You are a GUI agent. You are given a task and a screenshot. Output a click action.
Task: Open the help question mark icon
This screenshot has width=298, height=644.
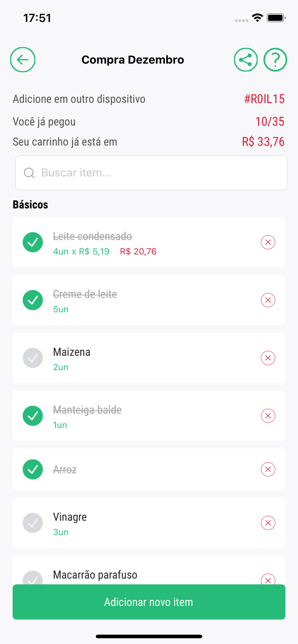(275, 60)
